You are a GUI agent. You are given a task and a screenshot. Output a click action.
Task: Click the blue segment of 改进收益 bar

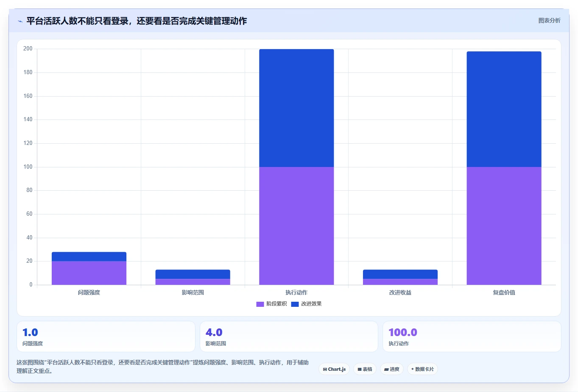click(x=400, y=274)
